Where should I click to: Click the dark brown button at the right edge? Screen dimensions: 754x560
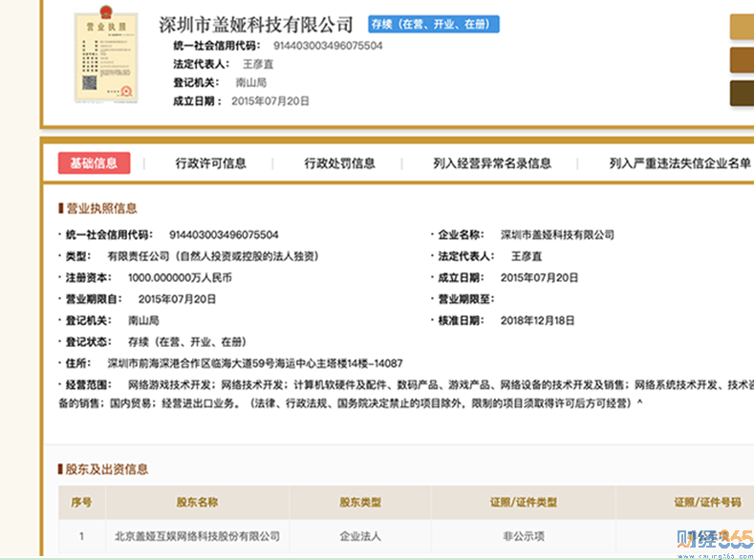tap(742, 94)
